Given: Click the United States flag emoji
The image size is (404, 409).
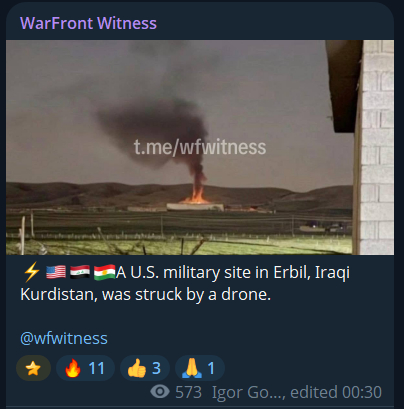Looking at the screenshot, I should click(56, 272).
